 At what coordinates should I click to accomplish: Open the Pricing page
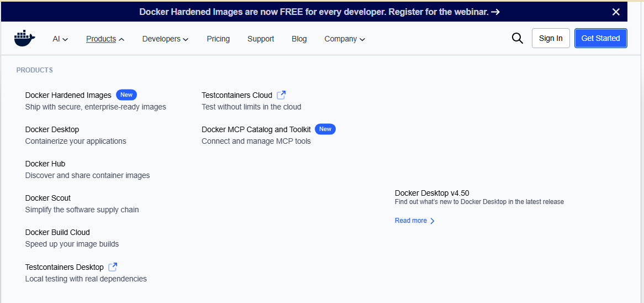pyautogui.click(x=218, y=39)
